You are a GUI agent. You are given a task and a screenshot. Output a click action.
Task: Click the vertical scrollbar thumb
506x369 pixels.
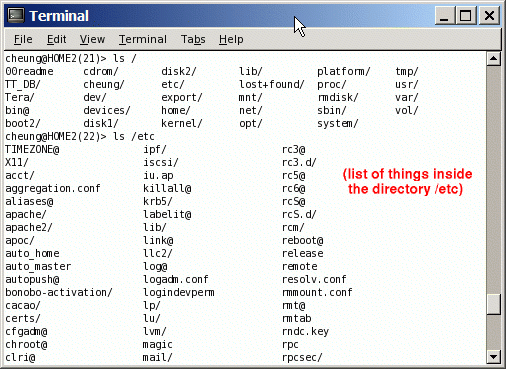(493, 304)
